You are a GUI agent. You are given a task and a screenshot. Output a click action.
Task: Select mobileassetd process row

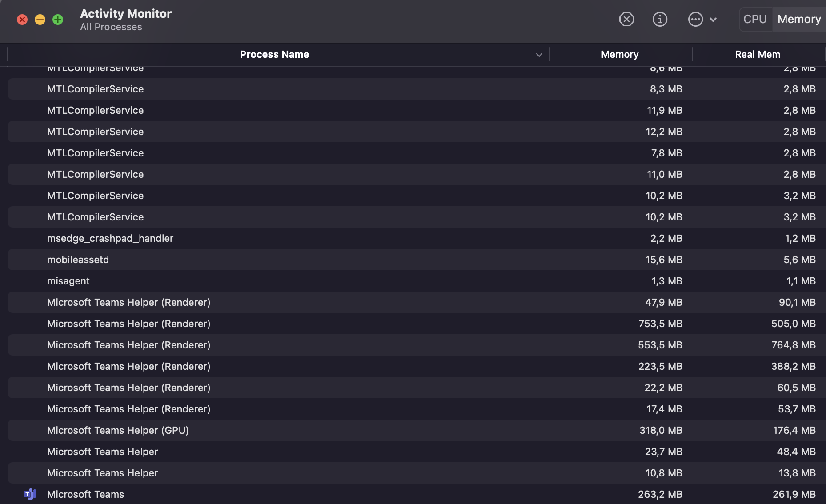coord(417,260)
